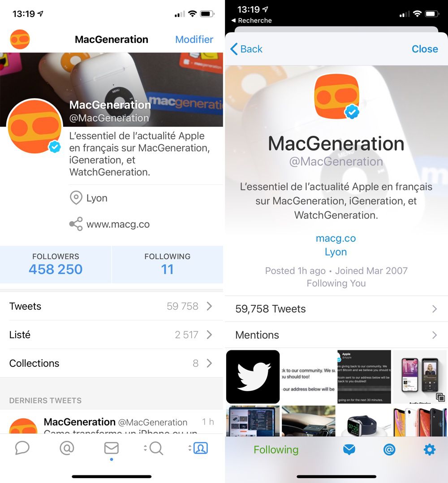The image size is (448, 483).
Task: Select the FOLLOWING 11 tile
Action: click(x=168, y=265)
